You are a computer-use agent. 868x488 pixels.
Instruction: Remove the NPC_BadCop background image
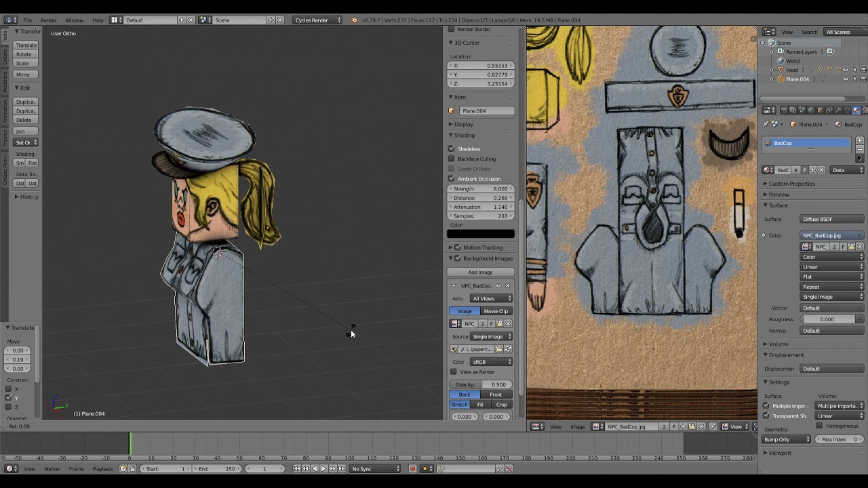point(507,285)
